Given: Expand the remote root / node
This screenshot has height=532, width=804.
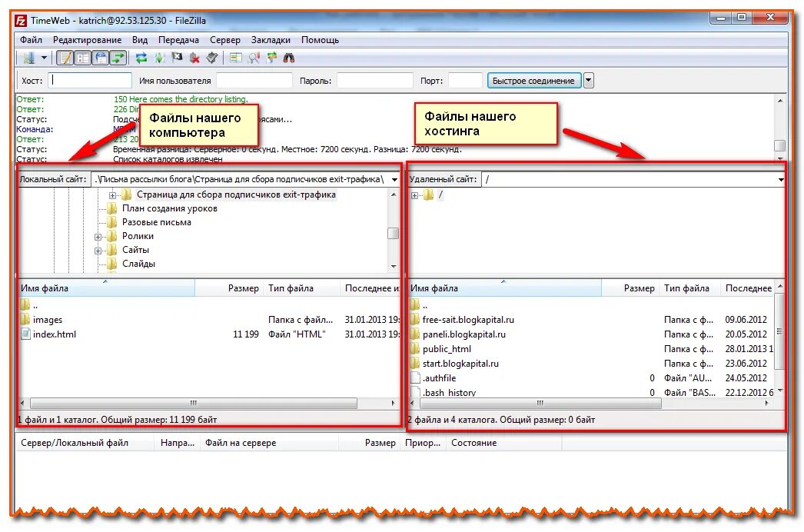Looking at the screenshot, I should (414, 195).
